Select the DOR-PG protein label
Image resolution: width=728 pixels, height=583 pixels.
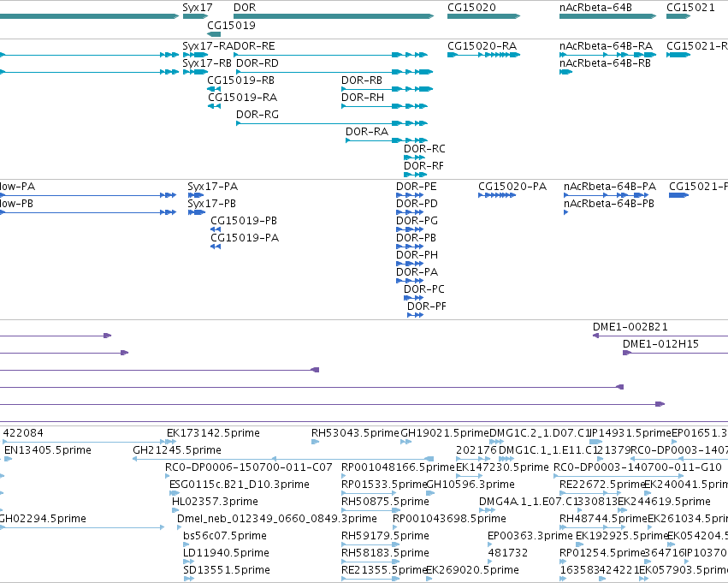tap(417, 221)
